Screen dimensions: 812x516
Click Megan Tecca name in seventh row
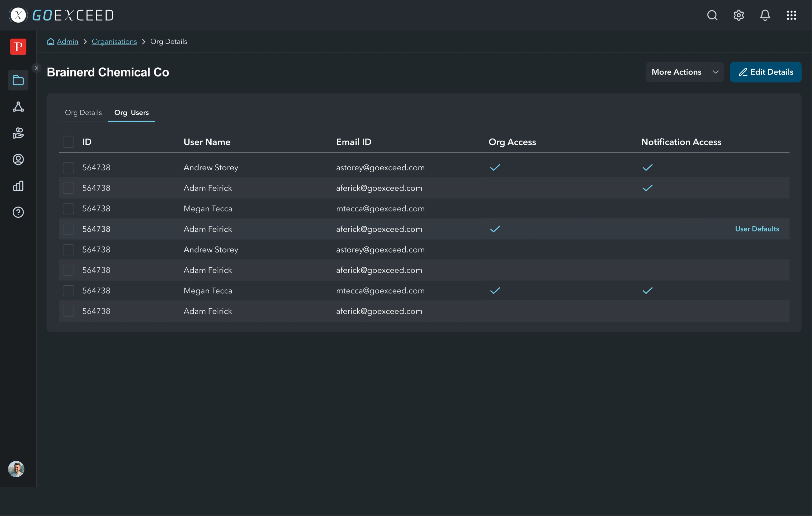(208, 291)
